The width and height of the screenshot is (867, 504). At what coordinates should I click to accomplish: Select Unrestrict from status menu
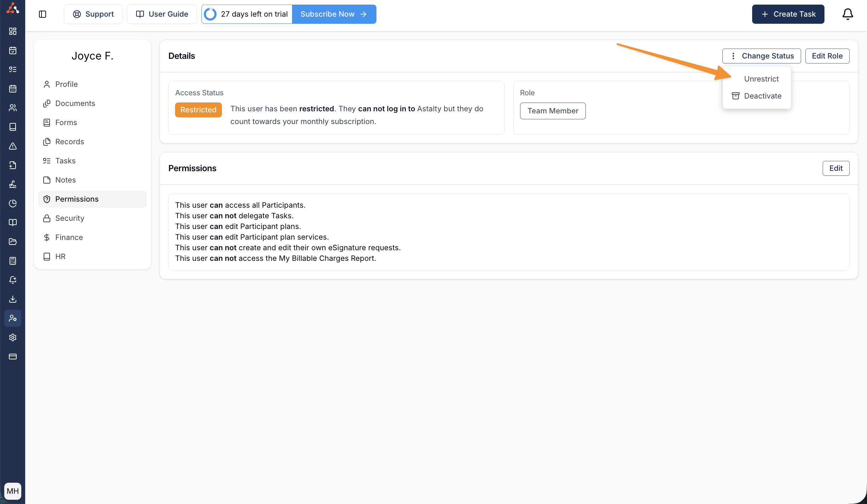761,79
